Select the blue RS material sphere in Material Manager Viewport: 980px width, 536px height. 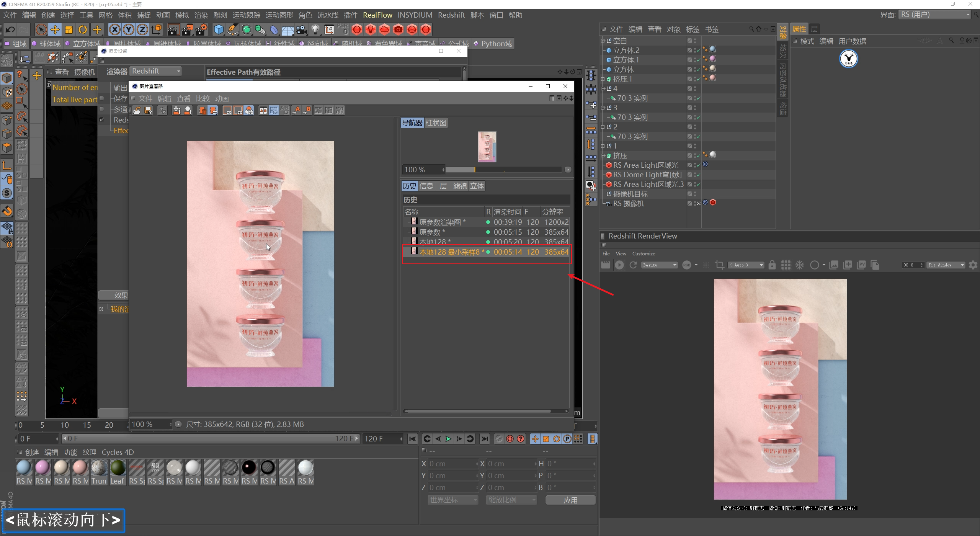click(24, 467)
